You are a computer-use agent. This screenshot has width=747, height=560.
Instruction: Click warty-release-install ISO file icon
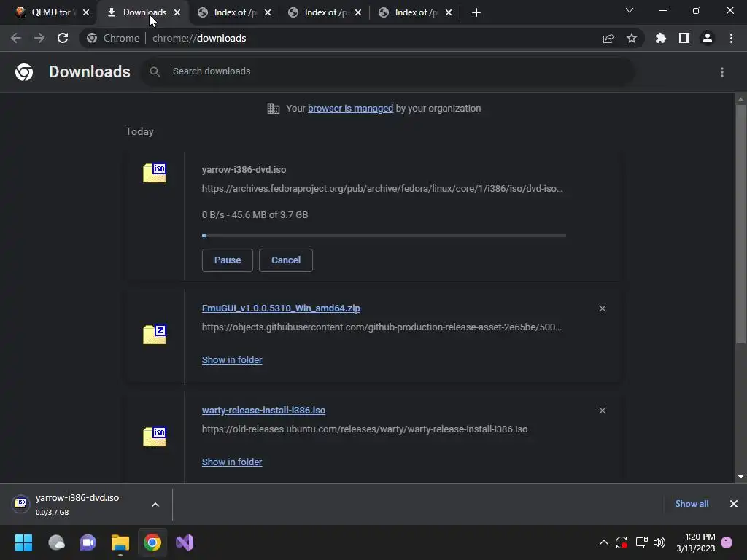(x=155, y=436)
